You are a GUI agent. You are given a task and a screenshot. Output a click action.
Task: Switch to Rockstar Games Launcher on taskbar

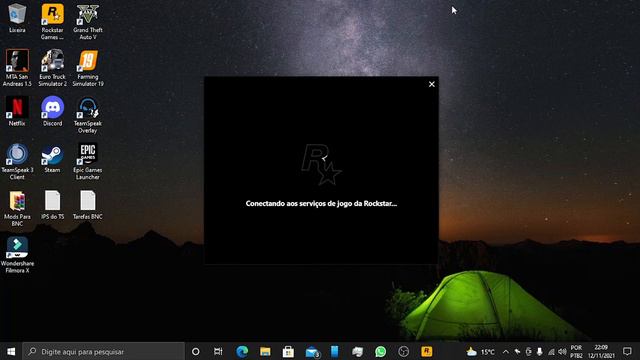tap(427, 351)
